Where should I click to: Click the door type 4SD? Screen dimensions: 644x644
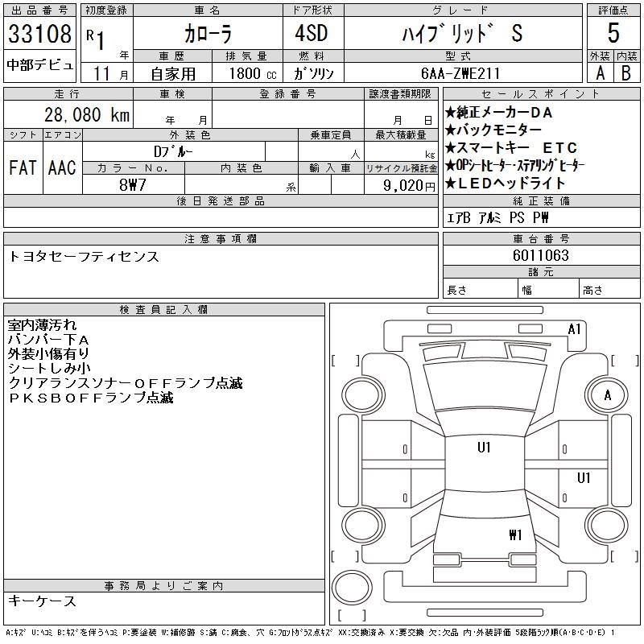[x=312, y=33]
